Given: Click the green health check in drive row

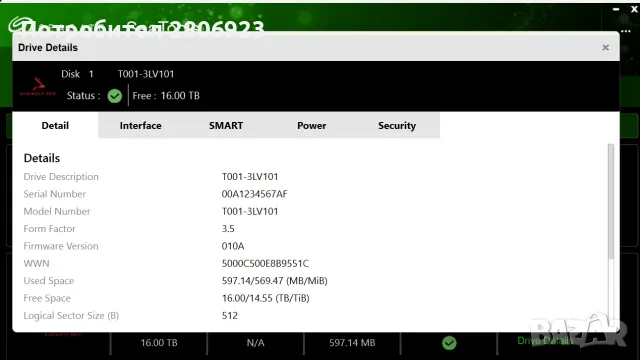Looking at the screenshot, I should 449,343.
